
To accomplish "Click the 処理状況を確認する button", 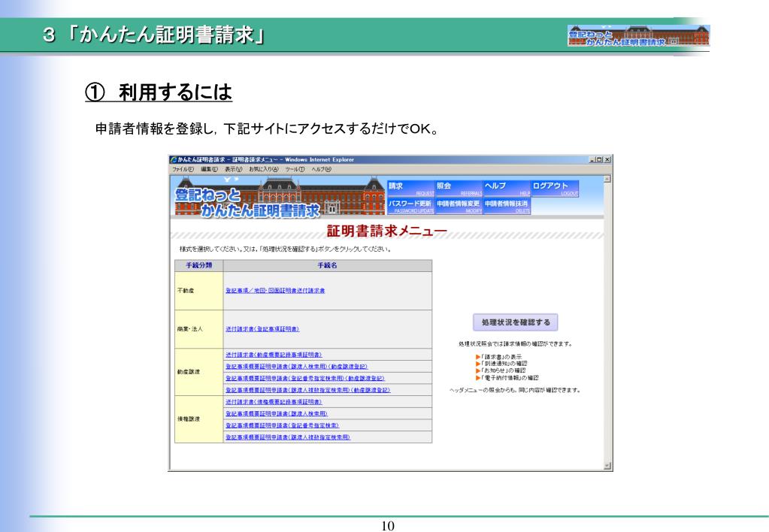I will tap(516, 322).
